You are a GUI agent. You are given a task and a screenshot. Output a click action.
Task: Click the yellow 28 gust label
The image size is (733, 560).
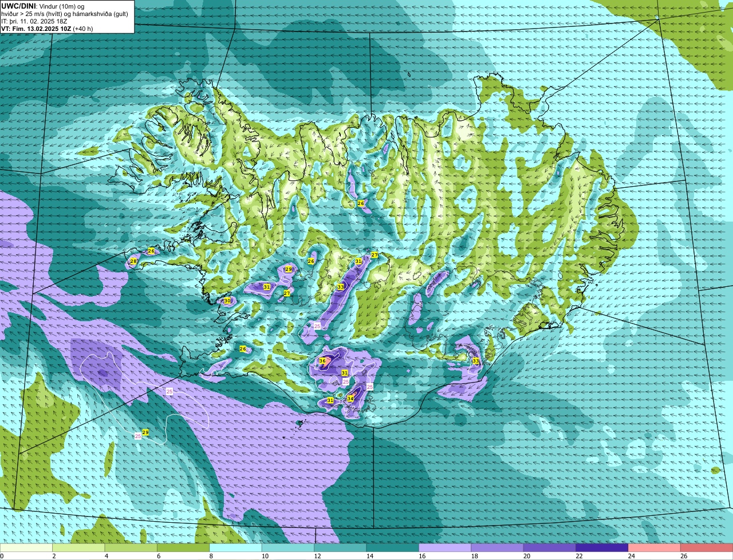tap(133, 261)
